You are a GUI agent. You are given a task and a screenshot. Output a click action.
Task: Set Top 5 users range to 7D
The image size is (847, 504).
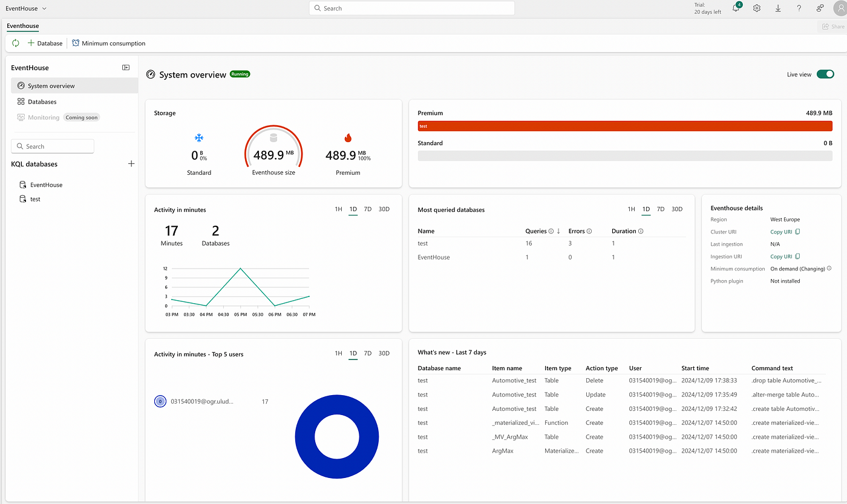367,353
